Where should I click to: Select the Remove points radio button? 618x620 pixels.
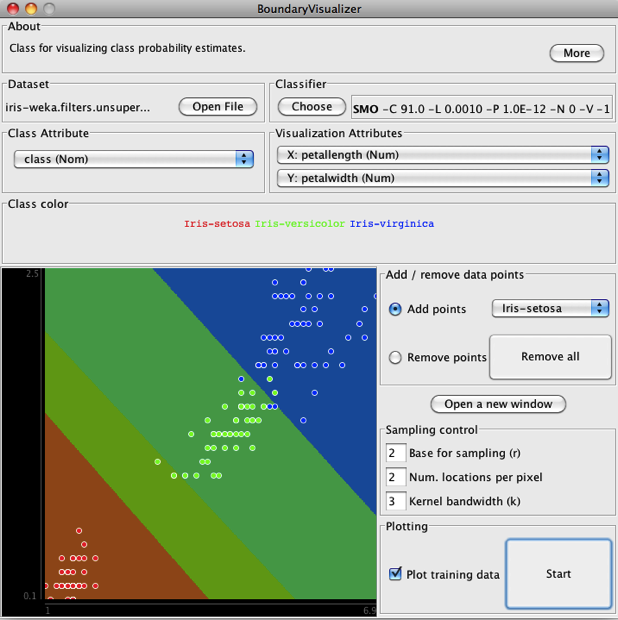tap(396, 357)
